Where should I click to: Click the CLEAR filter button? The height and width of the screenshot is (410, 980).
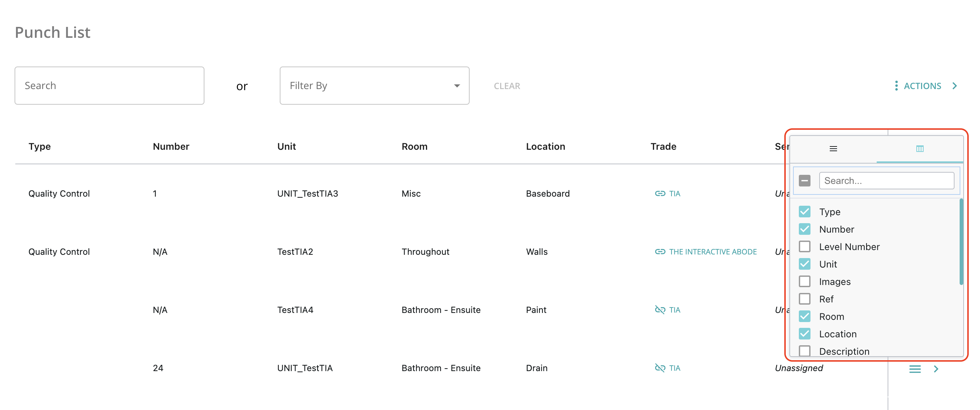(x=507, y=86)
